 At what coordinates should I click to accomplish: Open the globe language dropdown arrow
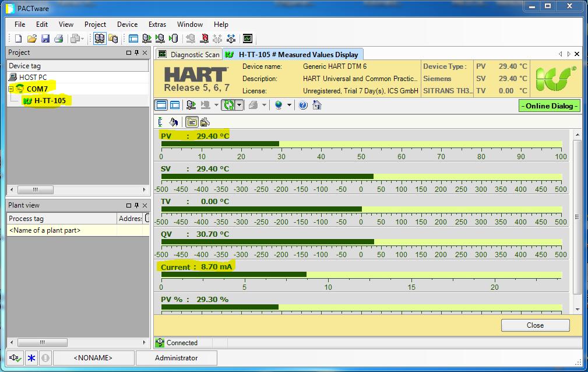point(289,105)
